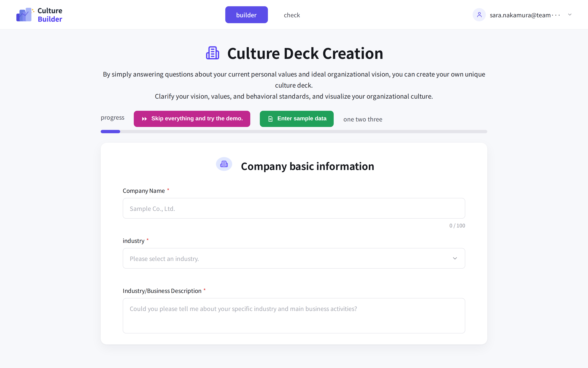Click the round building icon near Company basic information
Viewport: 588px width, 368px height.
(224, 164)
